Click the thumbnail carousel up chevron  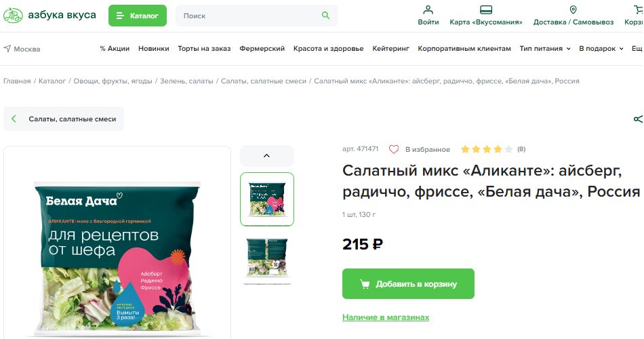coord(267,156)
